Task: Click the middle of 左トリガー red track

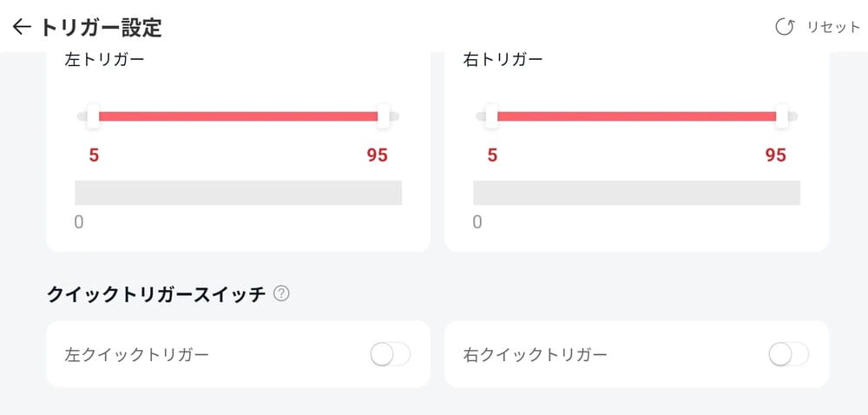Action: pos(239,116)
